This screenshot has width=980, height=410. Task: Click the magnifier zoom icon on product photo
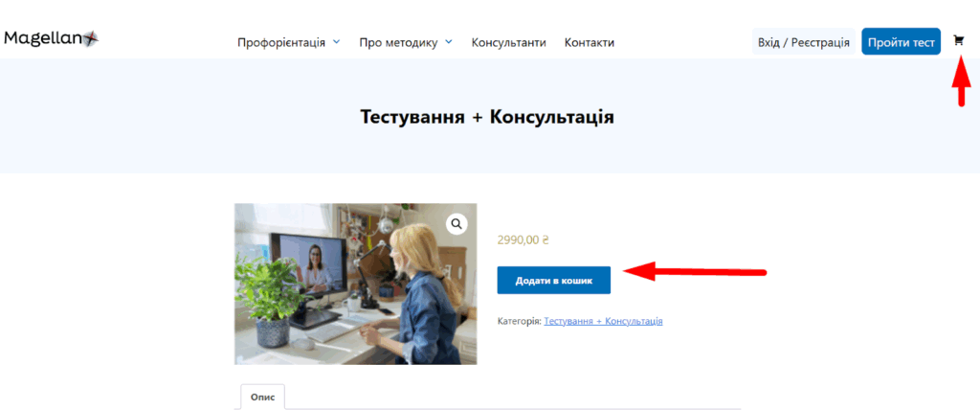457,223
